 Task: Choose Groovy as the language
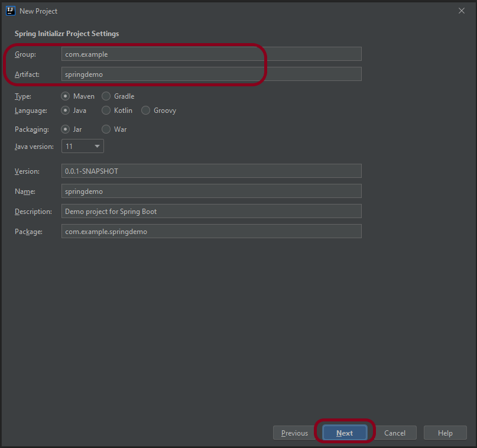[x=146, y=111]
